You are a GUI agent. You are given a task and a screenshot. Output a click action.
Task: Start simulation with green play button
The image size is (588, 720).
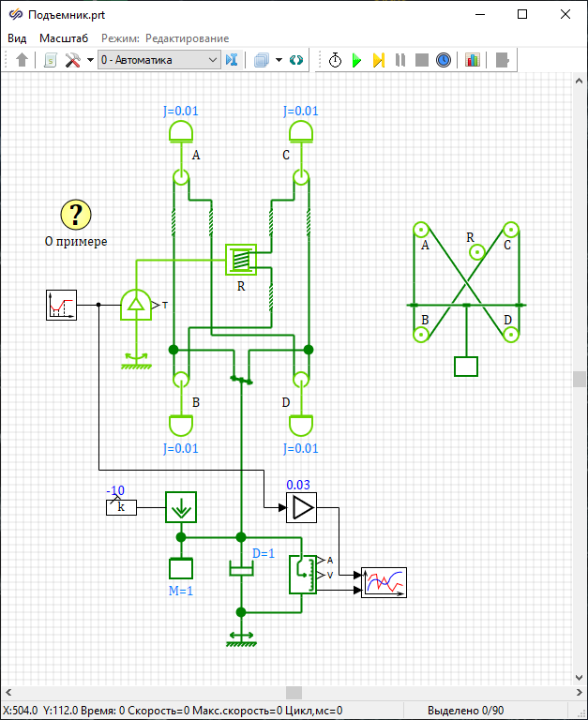(356, 60)
